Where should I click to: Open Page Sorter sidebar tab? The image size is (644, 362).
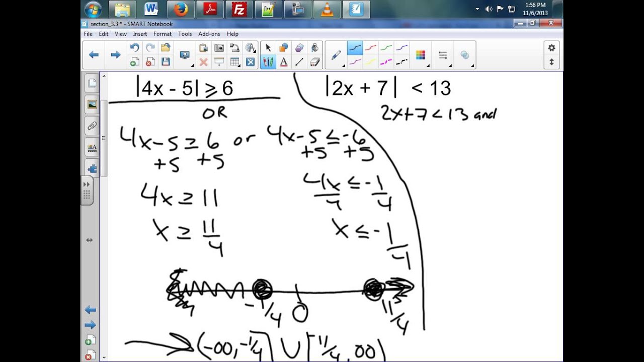92,83
